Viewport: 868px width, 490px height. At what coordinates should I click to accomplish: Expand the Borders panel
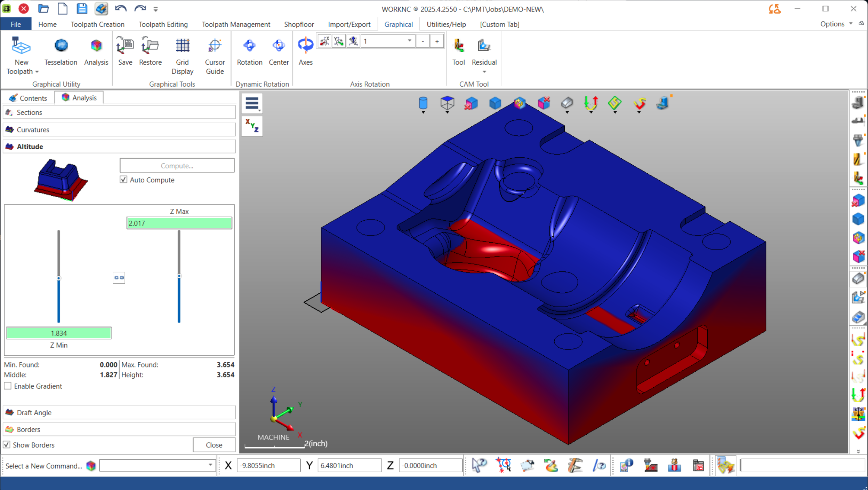pyautogui.click(x=119, y=429)
